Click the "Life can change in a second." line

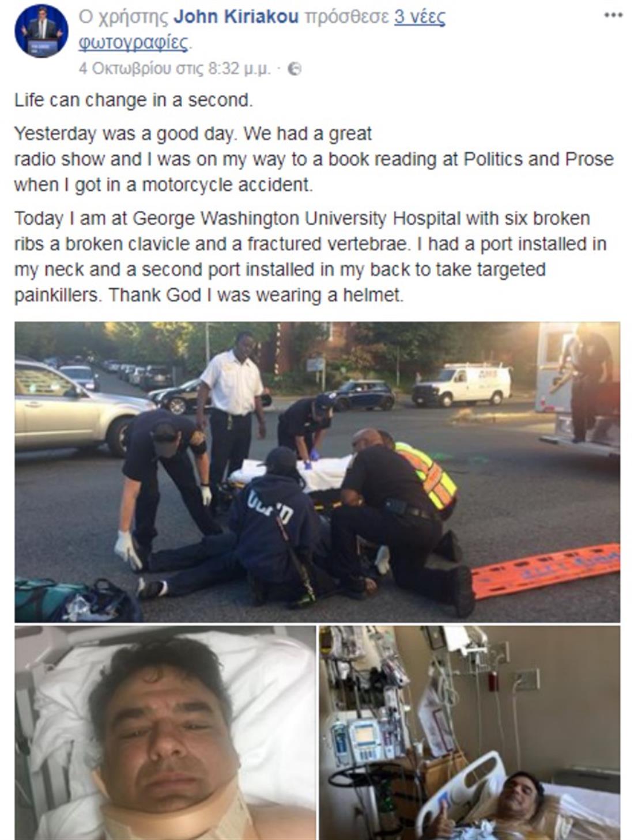(133, 100)
